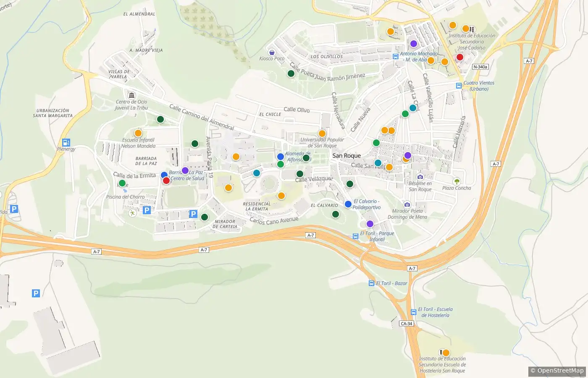Open the Bésame en San Roque camera icon
This screenshot has width=588, height=378.
coord(420,177)
